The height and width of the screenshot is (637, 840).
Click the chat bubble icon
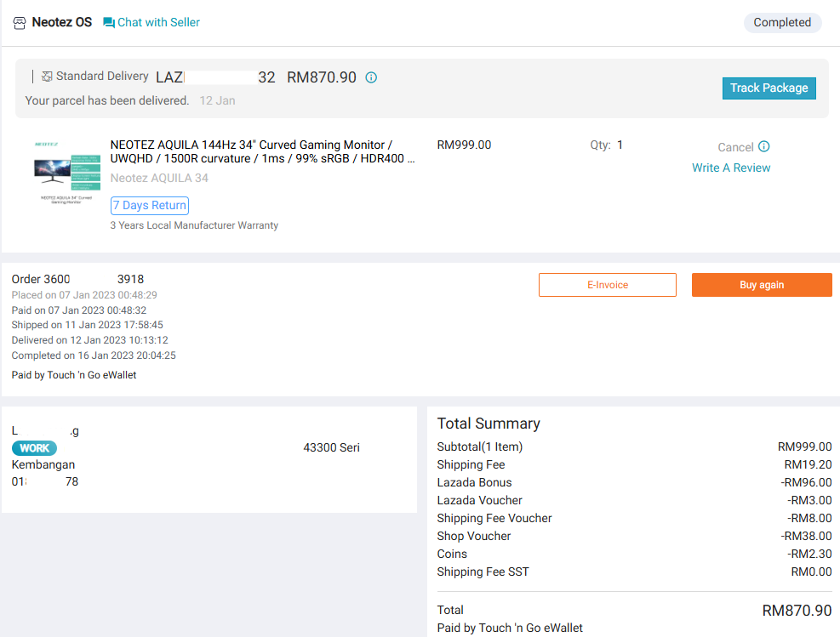tap(109, 23)
